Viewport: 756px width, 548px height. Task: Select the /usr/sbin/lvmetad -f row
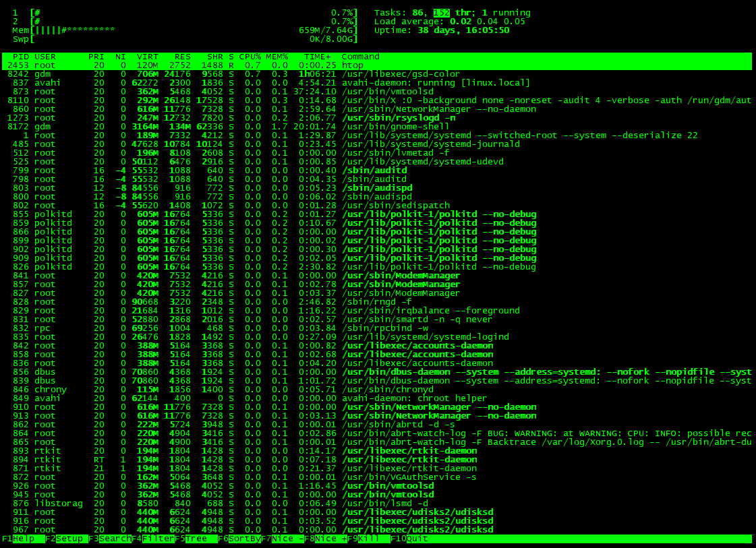[377, 153]
